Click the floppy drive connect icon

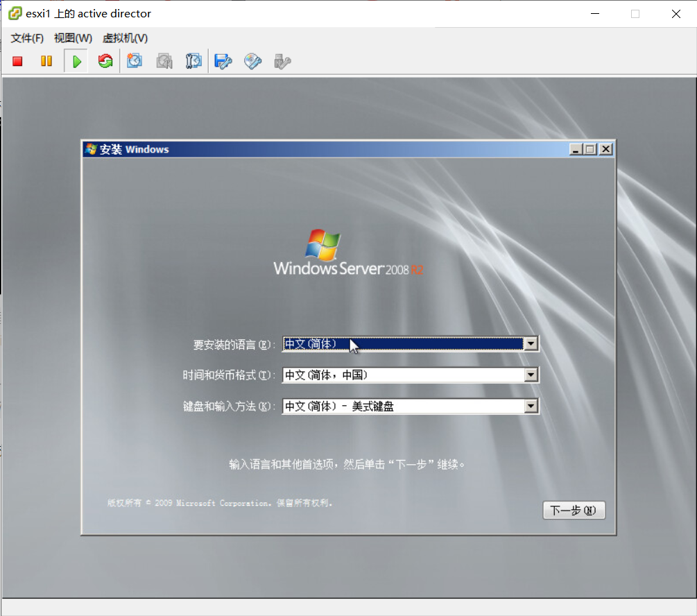(223, 61)
